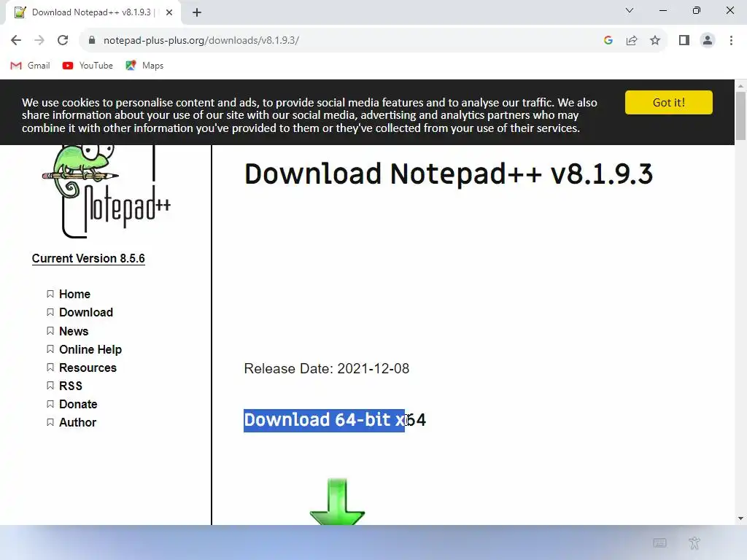
Task: Go back to the previous page
Action: (x=16, y=41)
